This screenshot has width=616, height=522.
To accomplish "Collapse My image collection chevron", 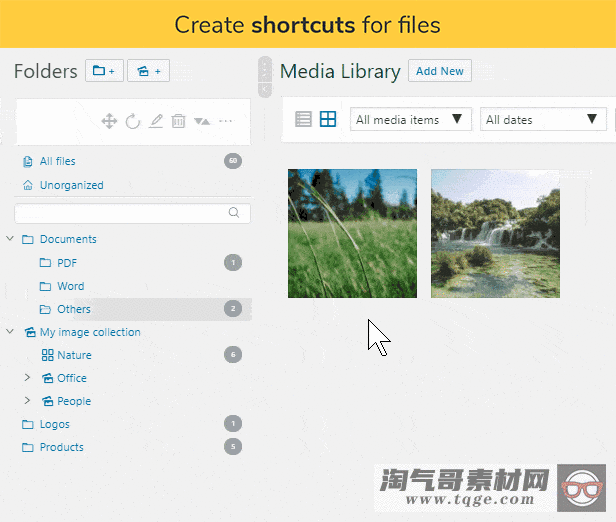I will 10,331.
